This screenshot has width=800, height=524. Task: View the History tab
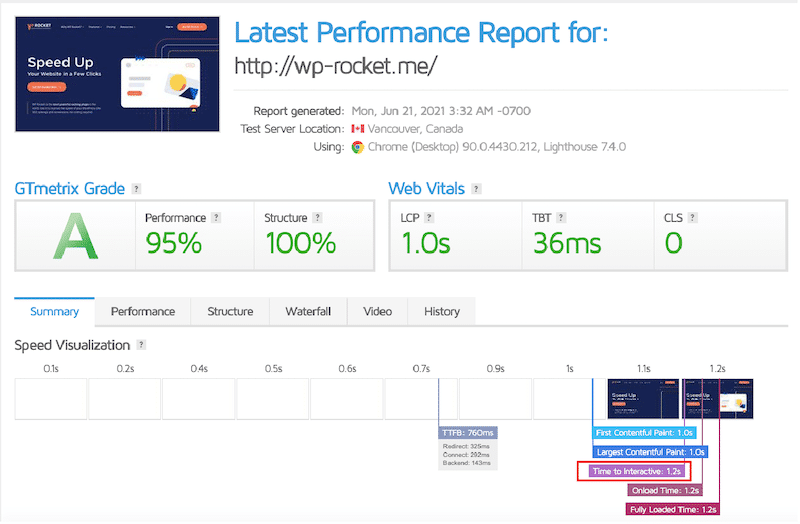441,312
